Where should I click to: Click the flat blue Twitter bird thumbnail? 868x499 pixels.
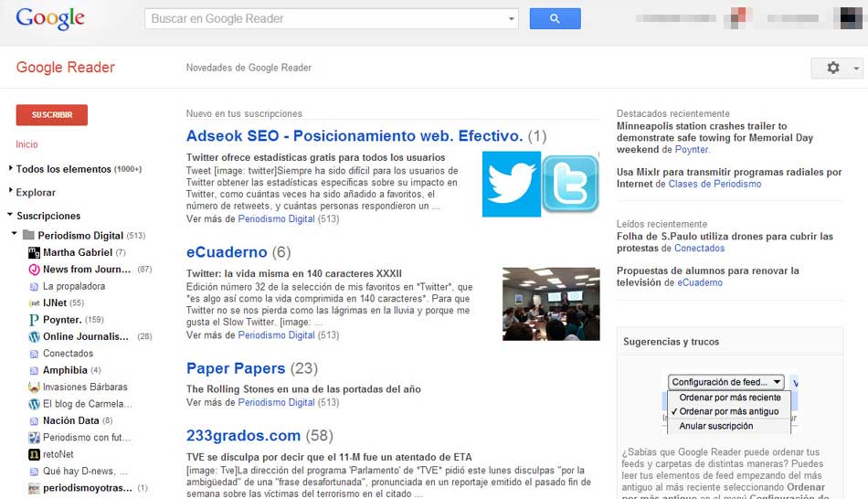512,185
